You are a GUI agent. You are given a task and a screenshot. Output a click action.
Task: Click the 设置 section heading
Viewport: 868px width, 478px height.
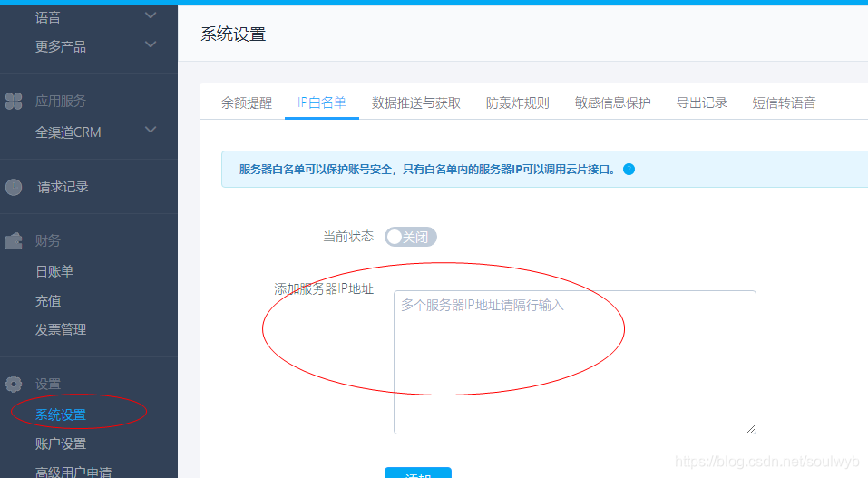coord(47,384)
